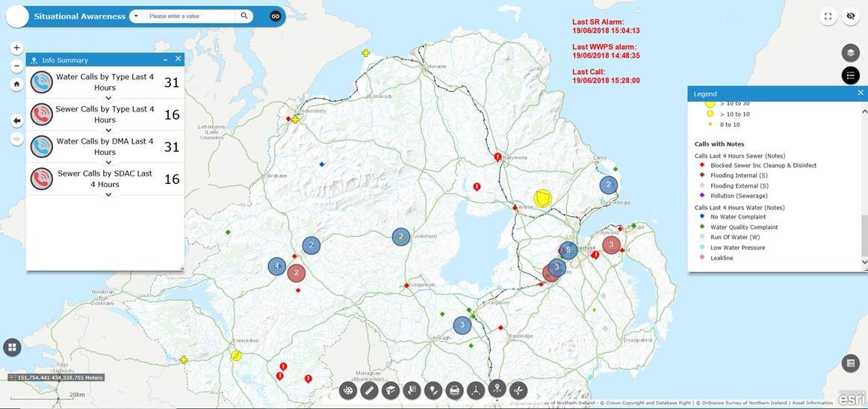Click the search magnifier icon
This screenshot has width=868, height=409.
tap(244, 16)
